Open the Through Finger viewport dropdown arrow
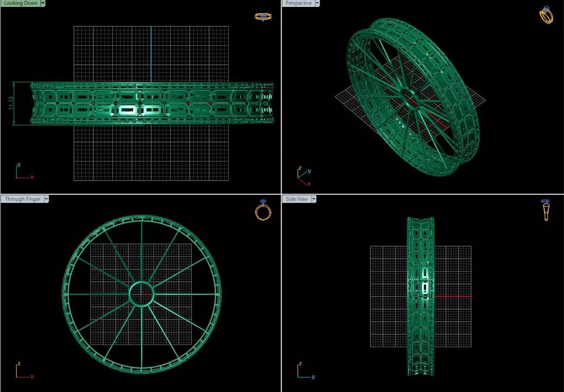The image size is (564, 392). click(x=46, y=199)
